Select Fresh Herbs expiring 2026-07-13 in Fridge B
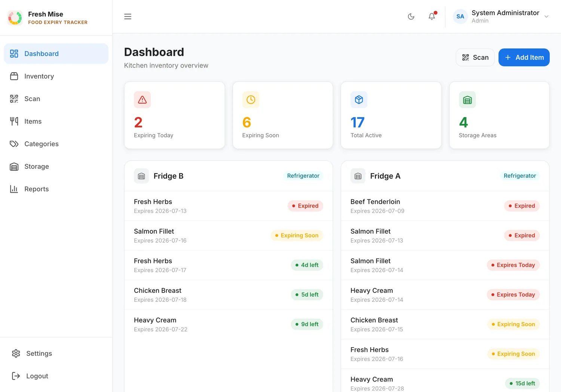 229,206
